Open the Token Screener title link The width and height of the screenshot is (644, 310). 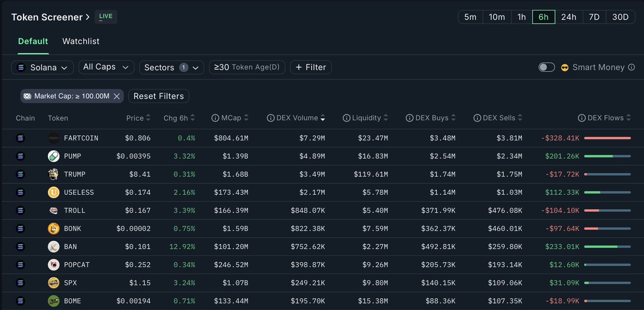pos(50,17)
